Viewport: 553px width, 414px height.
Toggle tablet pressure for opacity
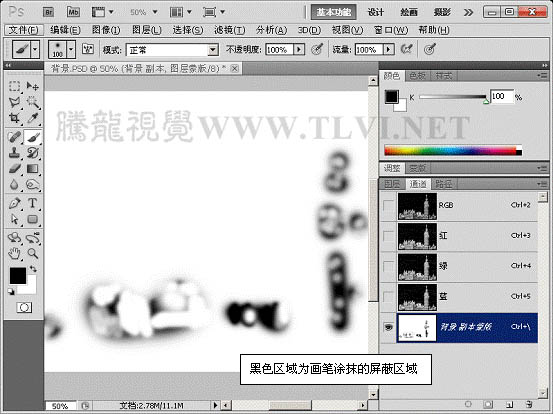click(x=317, y=49)
